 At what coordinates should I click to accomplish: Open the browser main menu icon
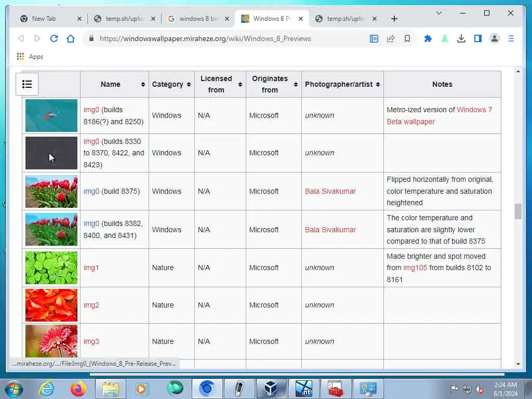[511, 38]
